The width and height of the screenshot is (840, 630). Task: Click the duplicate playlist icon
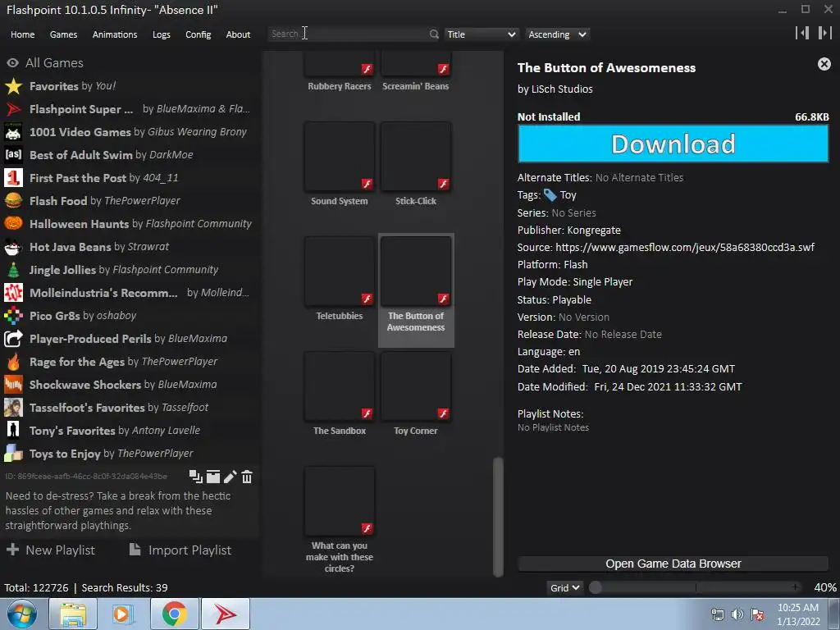pyautogui.click(x=196, y=477)
